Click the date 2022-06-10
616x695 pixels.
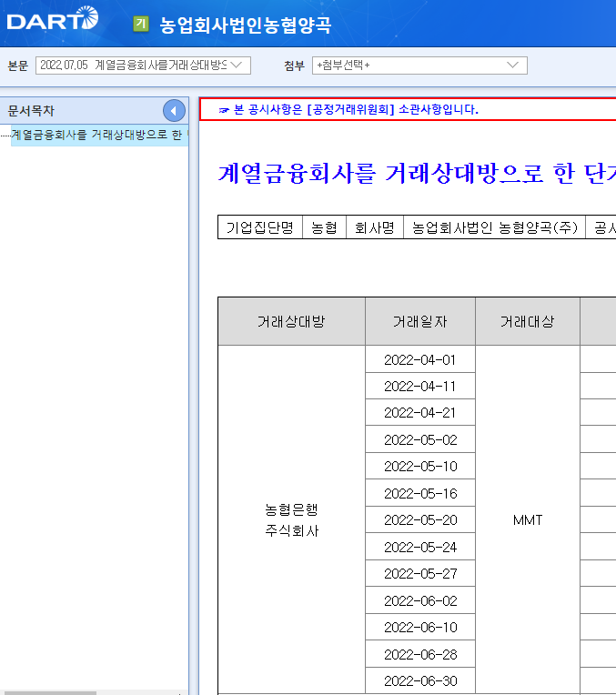[420, 627]
